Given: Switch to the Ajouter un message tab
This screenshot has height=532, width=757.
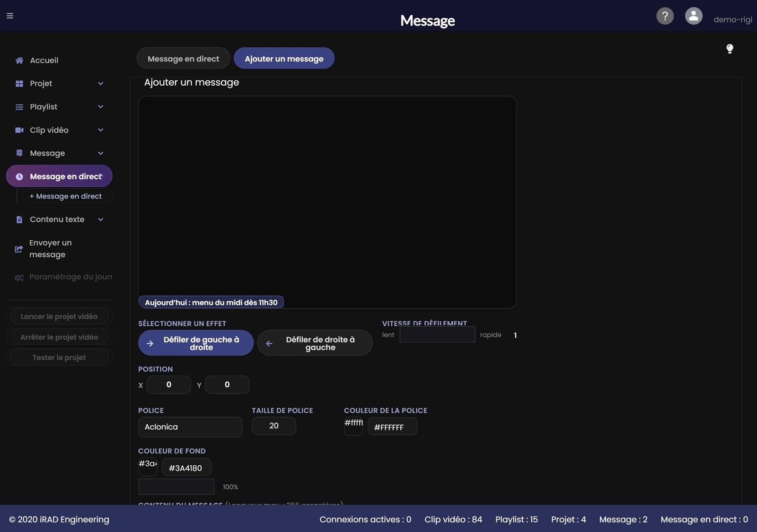Looking at the screenshot, I should click(284, 59).
